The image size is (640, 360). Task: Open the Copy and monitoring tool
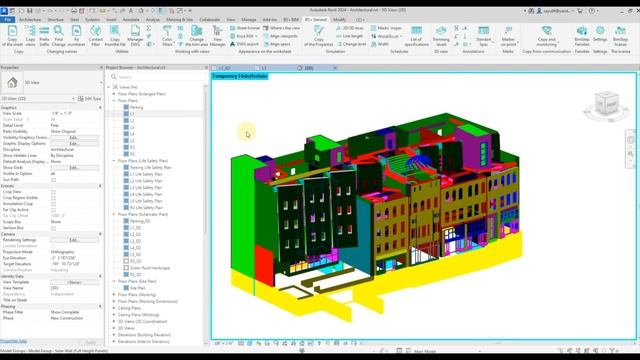click(x=547, y=35)
